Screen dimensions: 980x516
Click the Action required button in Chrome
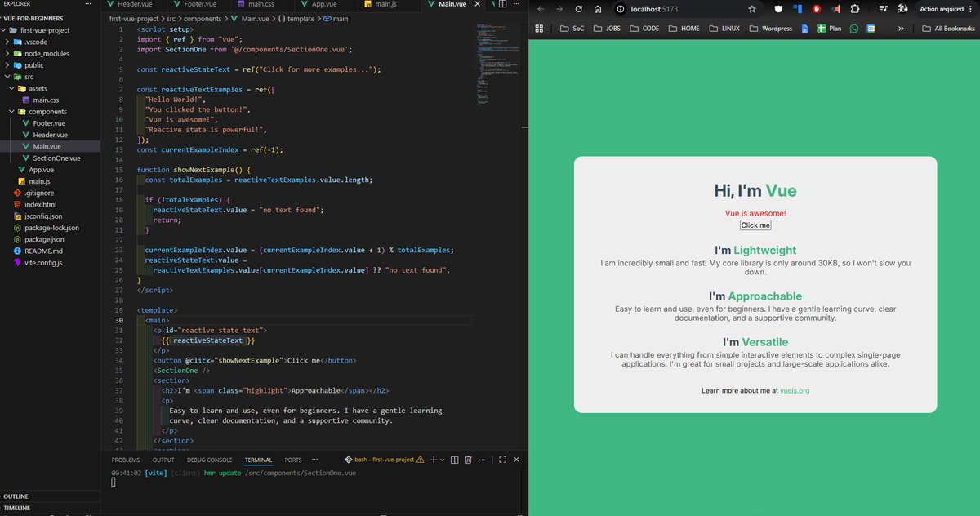pos(946,9)
